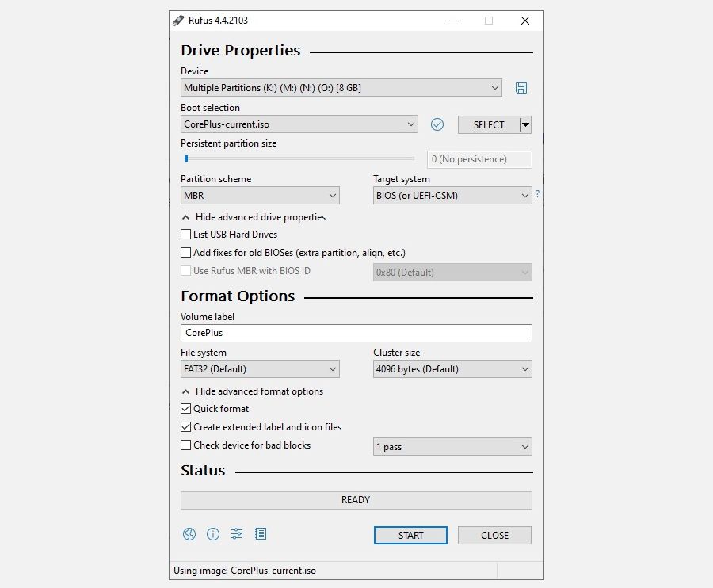Click the SELECT button
This screenshot has height=588, width=713.
(x=488, y=124)
